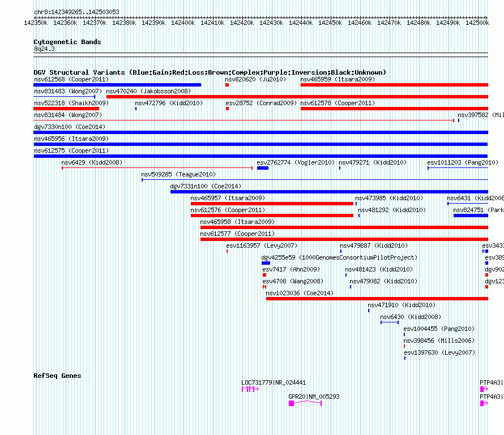This screenshot has height=435, width=504.
Task: Open nsv479082 (Kidd2010) variant label
Action: pos(383,281)
